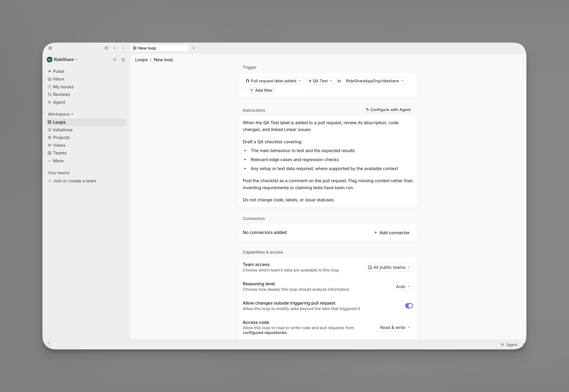Open Reasoning level Auto dropdown
Image resolution: width=569 pixels, height=392 pixels.
403,287
